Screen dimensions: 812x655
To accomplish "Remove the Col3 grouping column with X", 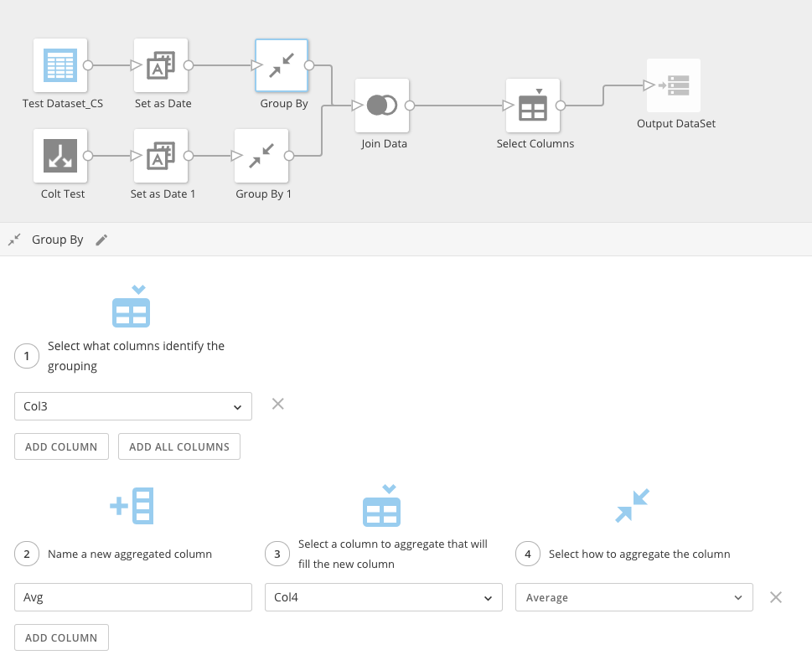I will pyautogui.click(x=277, y=404).
